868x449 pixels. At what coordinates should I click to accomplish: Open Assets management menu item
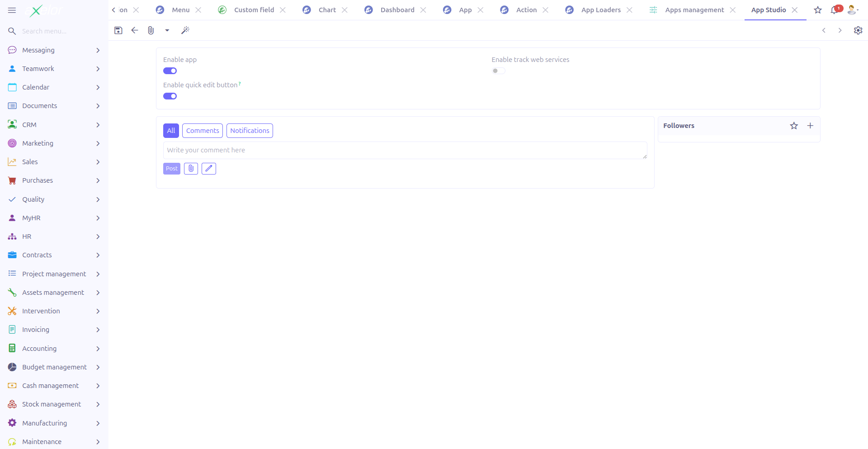[x=54, y=293]
